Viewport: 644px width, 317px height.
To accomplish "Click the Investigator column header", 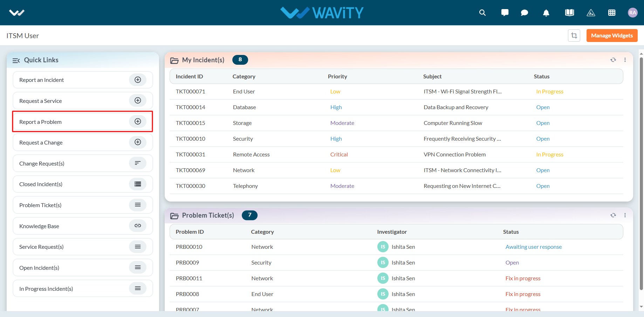I will 392,232.
